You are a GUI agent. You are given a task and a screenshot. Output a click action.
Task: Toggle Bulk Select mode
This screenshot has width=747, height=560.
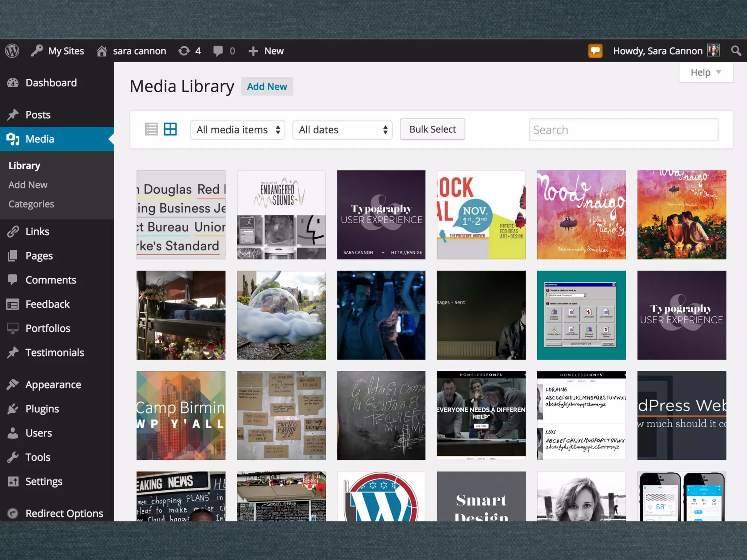(x=432, y=129)
